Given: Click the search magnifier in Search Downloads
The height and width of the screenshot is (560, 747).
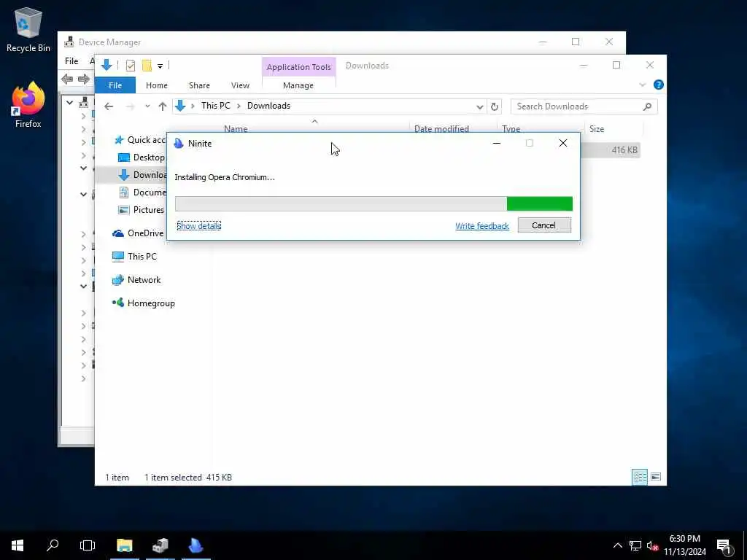Looking at the screenshot, I should click(647, 106).
